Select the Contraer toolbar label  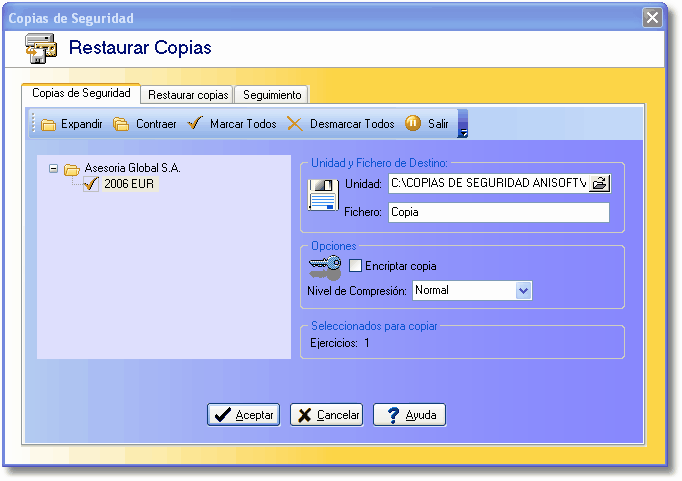[x=156, y=124]
